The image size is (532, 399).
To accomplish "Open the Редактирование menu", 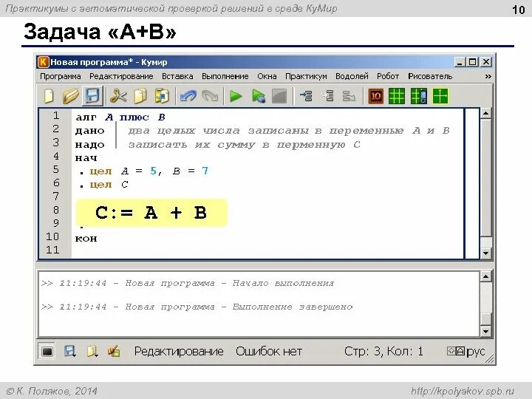I will coord(121,76).
